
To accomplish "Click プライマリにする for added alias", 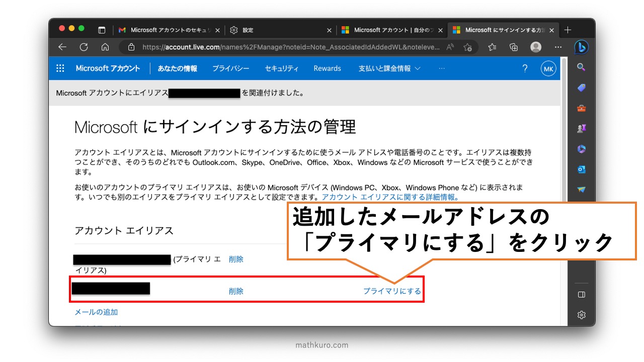I will tap(392, 291).
